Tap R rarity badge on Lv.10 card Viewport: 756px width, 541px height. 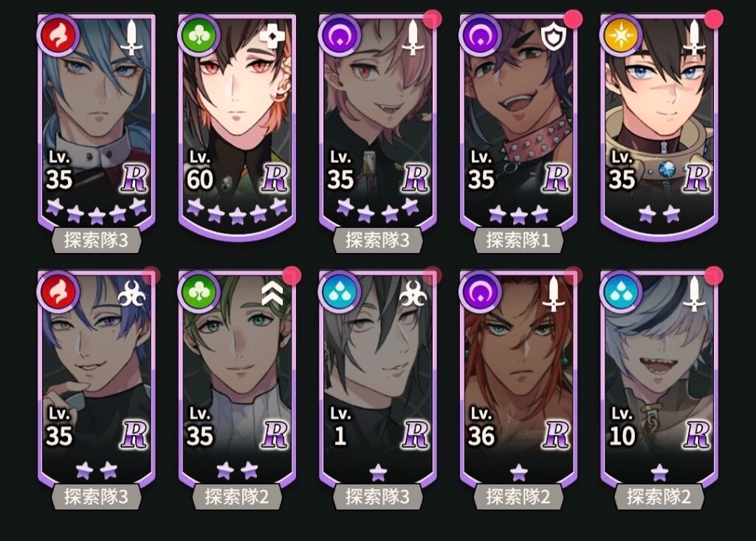point(697,435)
